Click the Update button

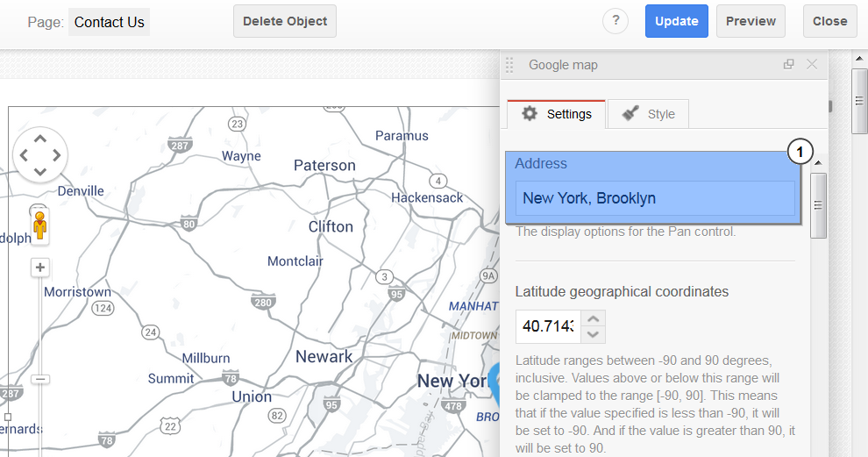pos(677,21)
